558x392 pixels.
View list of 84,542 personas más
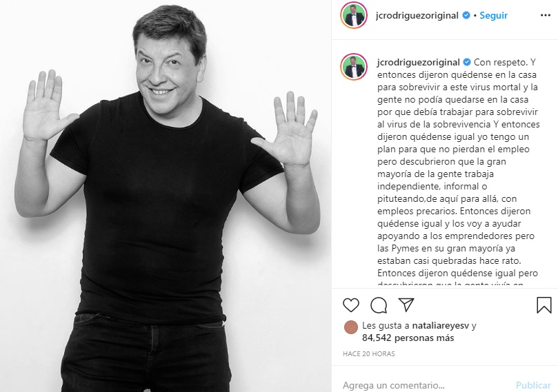[408, 338]
